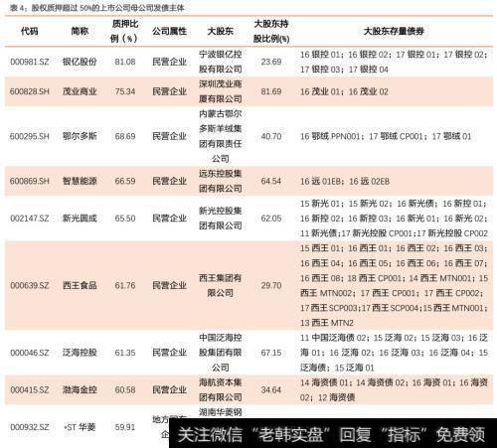Click shareholding ratio 81.69
Image resolution: width=497 pixels, height=448 pixels.
pyautogui.click(x=271, y=91)
